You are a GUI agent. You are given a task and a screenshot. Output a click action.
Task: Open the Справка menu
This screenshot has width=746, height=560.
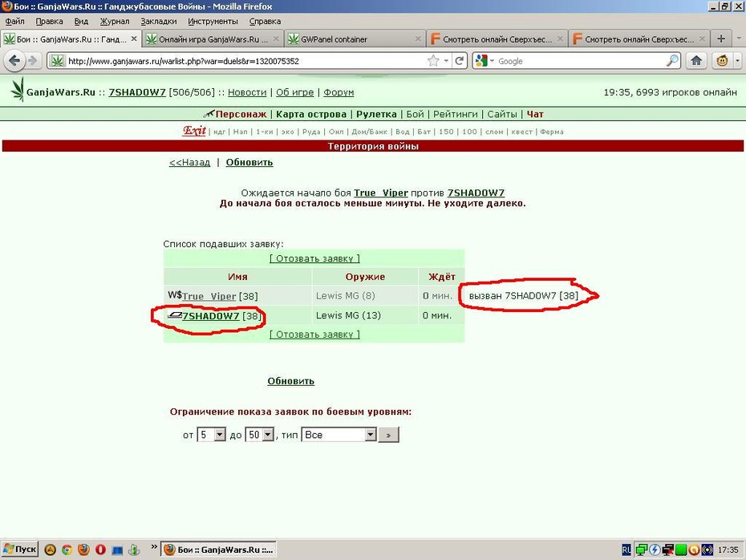[x=265, y=22]
